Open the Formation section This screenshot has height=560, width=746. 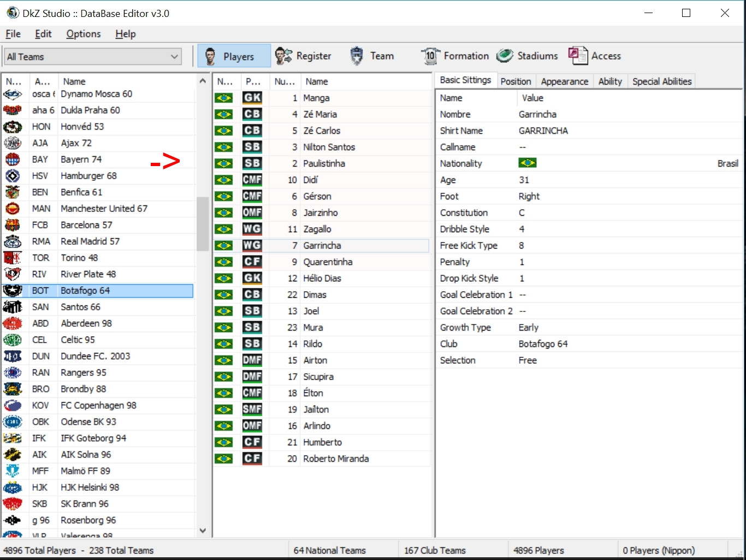(454, 56)
